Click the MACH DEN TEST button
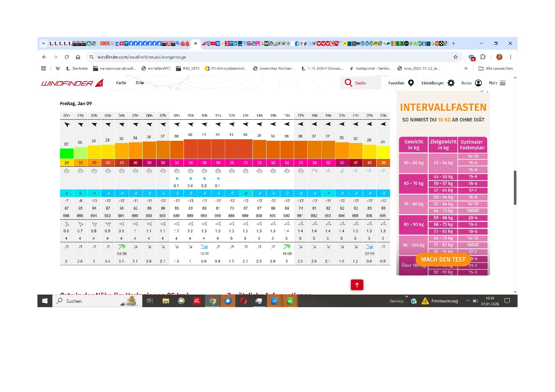 tap(443, 259)
